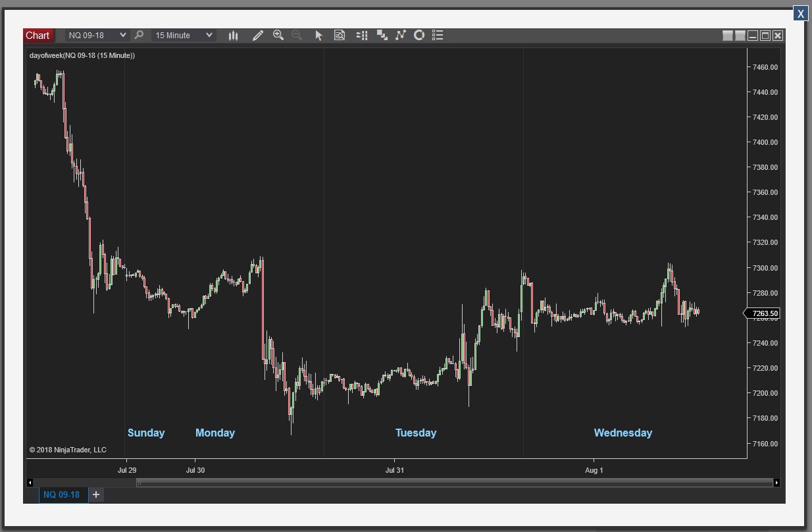The image size is (812, 532).
Task: Select the NQ 09-18 tab
Action: [62, 494]
